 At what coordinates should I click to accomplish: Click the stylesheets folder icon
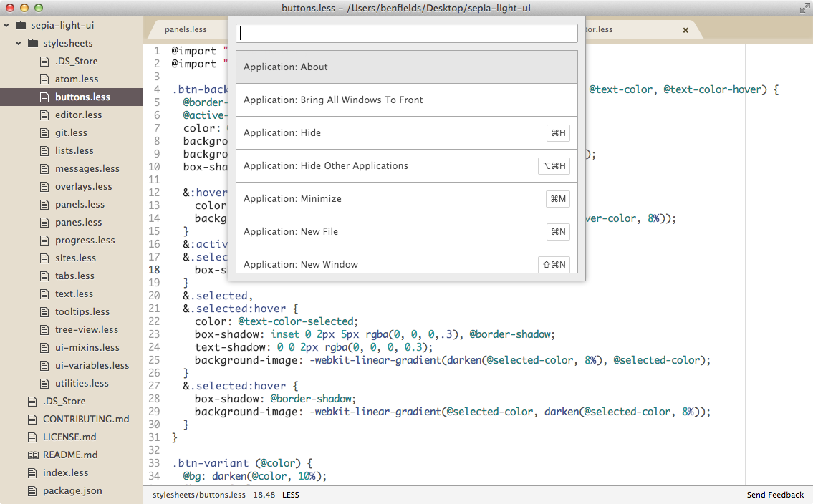32,43
